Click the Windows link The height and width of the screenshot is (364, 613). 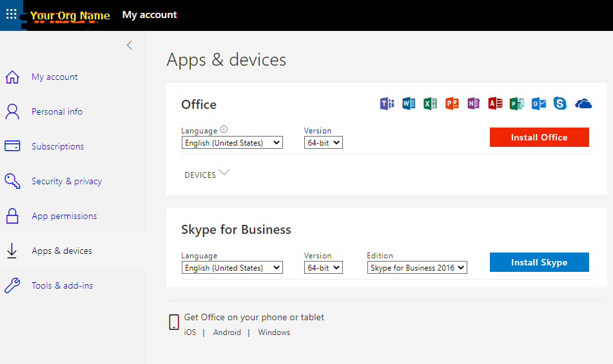point(274,332)
